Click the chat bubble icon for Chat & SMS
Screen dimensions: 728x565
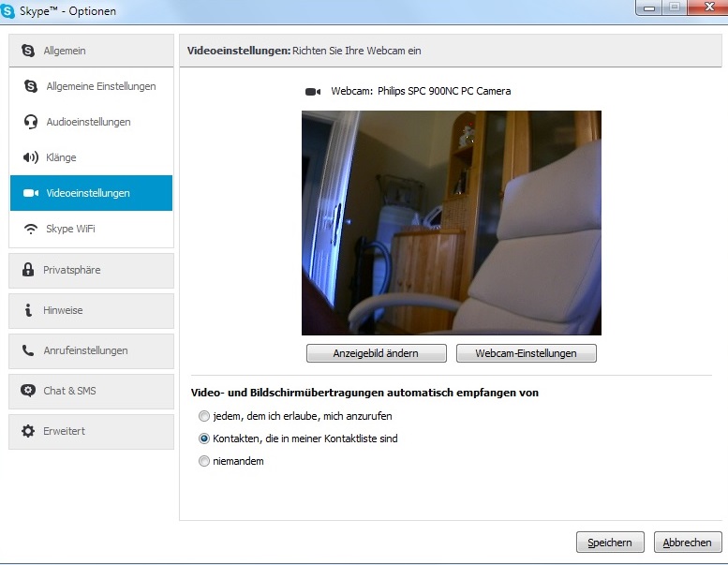pyautogui.click(x=28, y=391)
